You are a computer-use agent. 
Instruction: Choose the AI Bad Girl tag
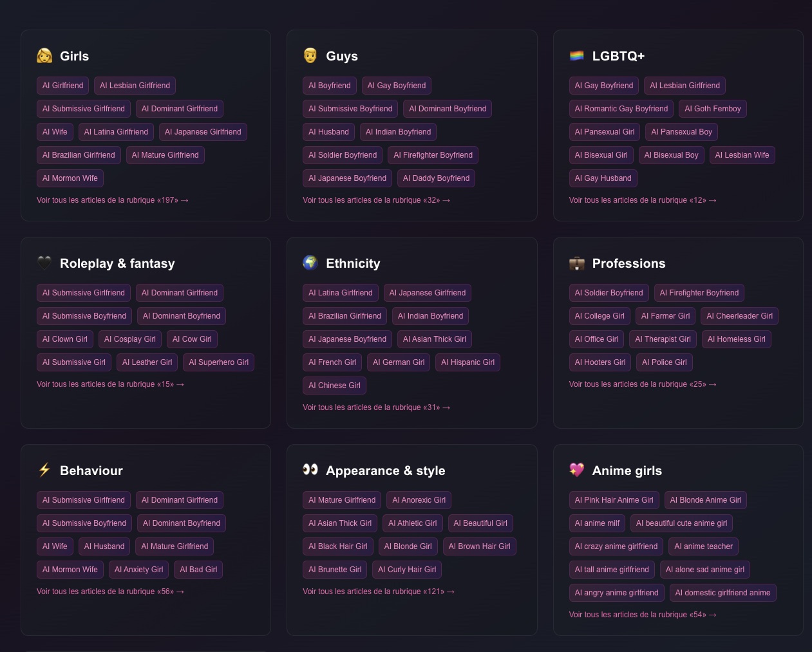(x=198, y=570)
